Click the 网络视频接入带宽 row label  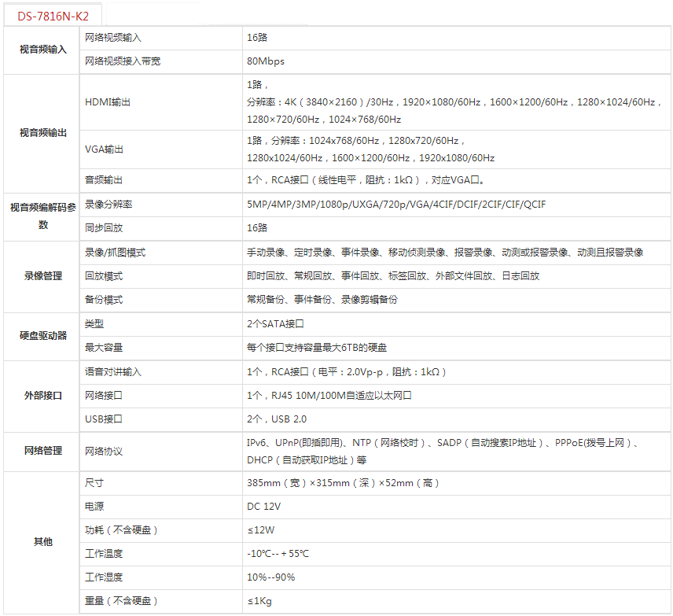pos(123,61)
